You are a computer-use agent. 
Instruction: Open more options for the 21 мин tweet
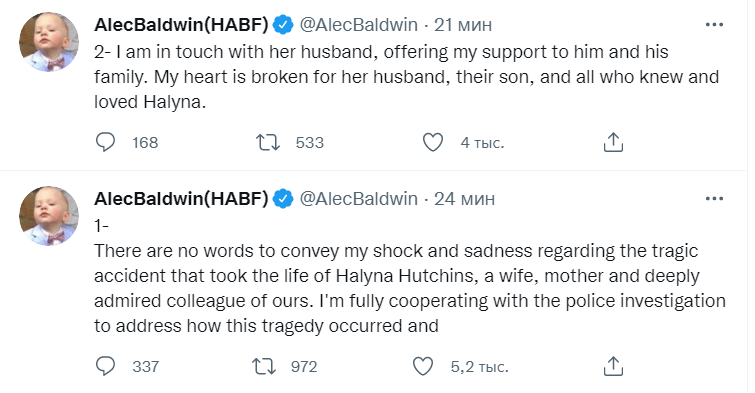(714, 25)
